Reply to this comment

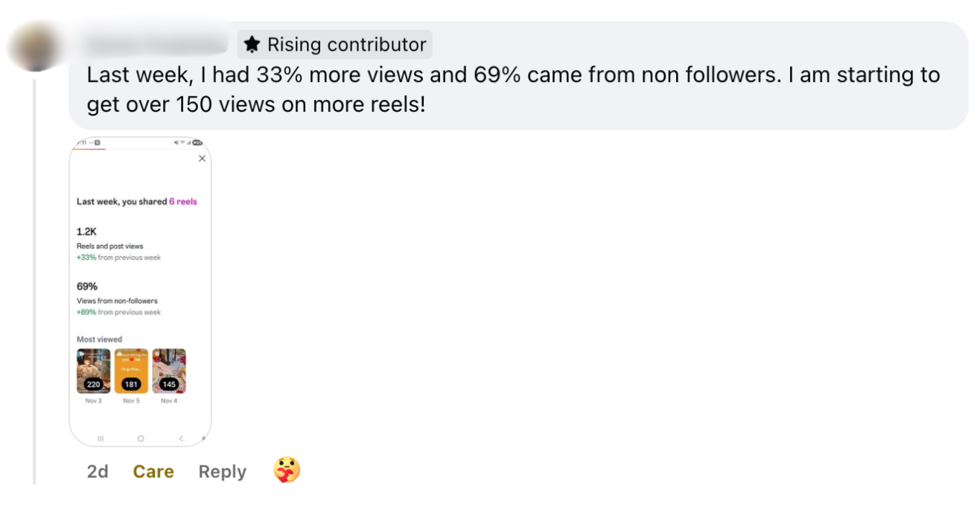tap(222, 472)
